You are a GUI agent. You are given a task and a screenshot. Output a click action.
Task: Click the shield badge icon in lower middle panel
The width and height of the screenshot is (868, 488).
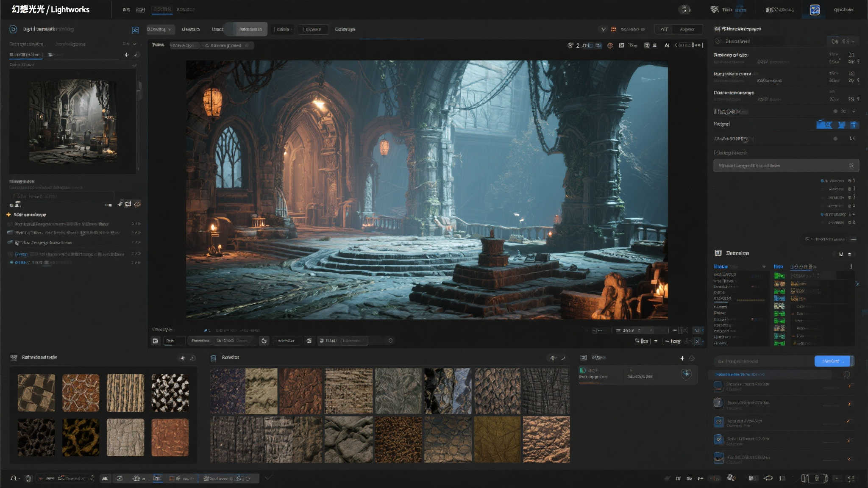(686, 374)
